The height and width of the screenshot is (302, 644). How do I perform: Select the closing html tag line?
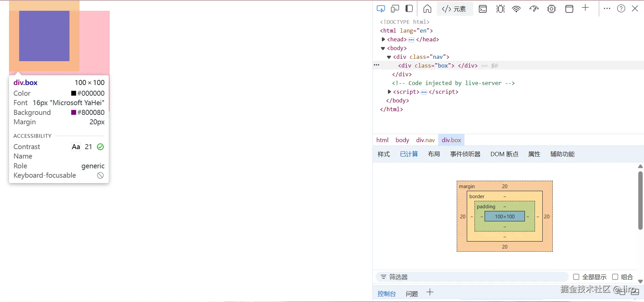tap(391, 109)
